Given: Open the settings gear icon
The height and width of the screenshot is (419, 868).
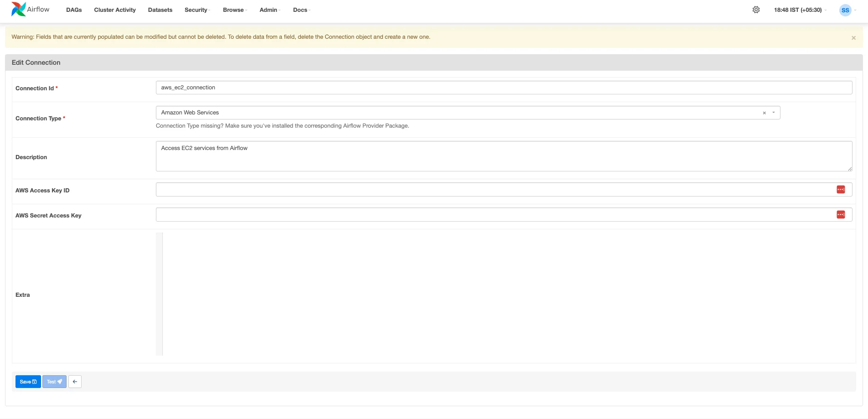Looking at the screenshot, I should click(756, 10).
